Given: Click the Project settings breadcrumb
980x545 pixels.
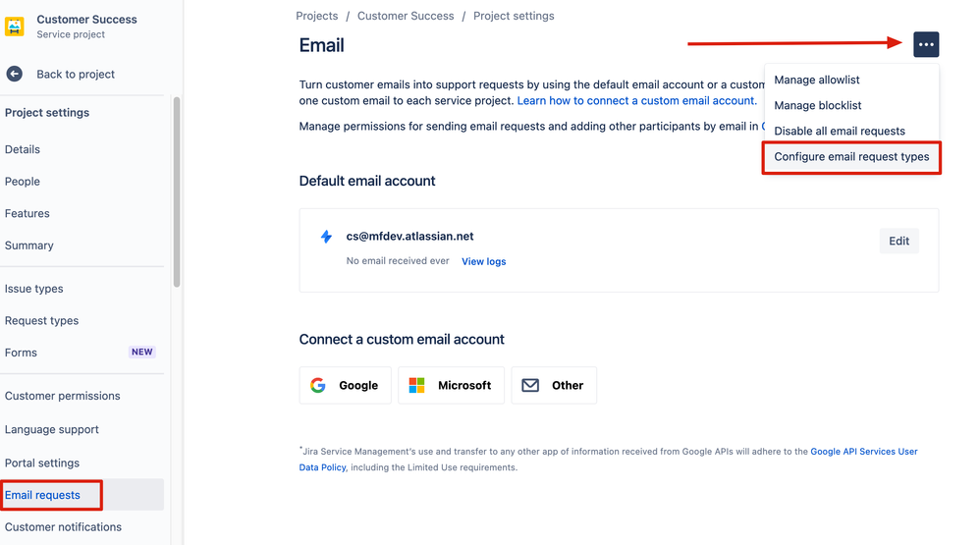Looking at the screenshot, I should 514,16.
